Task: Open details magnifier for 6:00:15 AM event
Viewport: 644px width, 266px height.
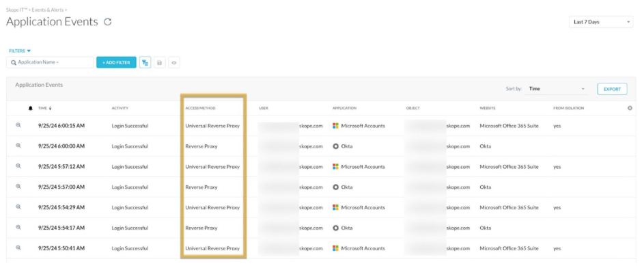Action: point(18,125)
